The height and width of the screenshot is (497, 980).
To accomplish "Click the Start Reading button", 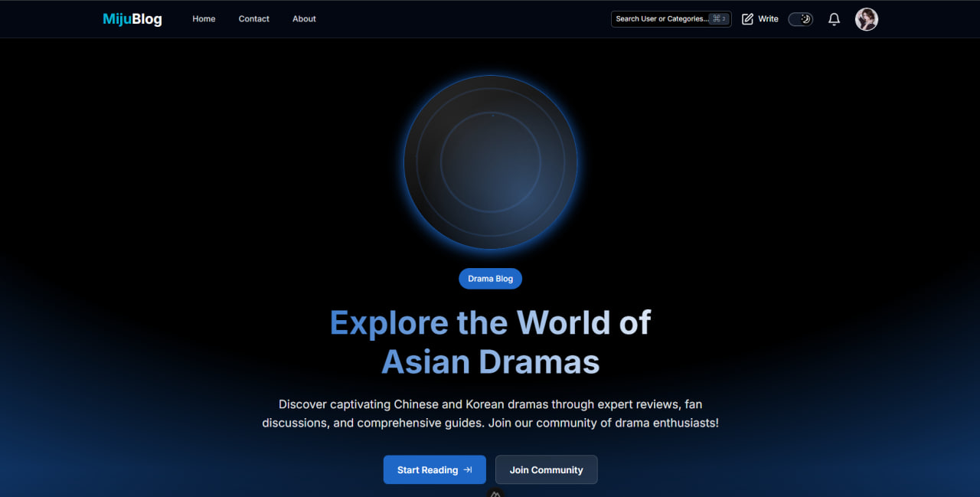I will pyautogui.click(x=435, y=470).
